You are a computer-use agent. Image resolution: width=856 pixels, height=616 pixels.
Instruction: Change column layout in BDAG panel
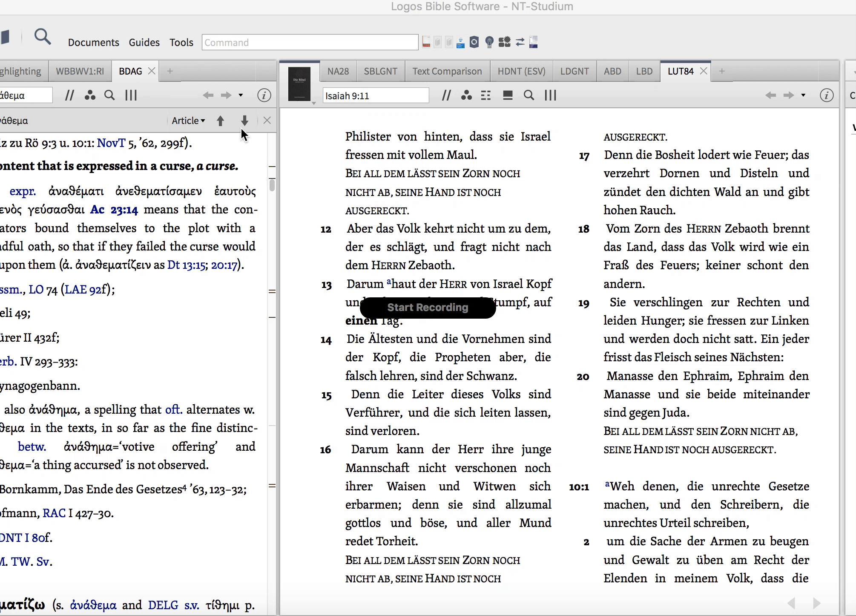click(131, 95)
